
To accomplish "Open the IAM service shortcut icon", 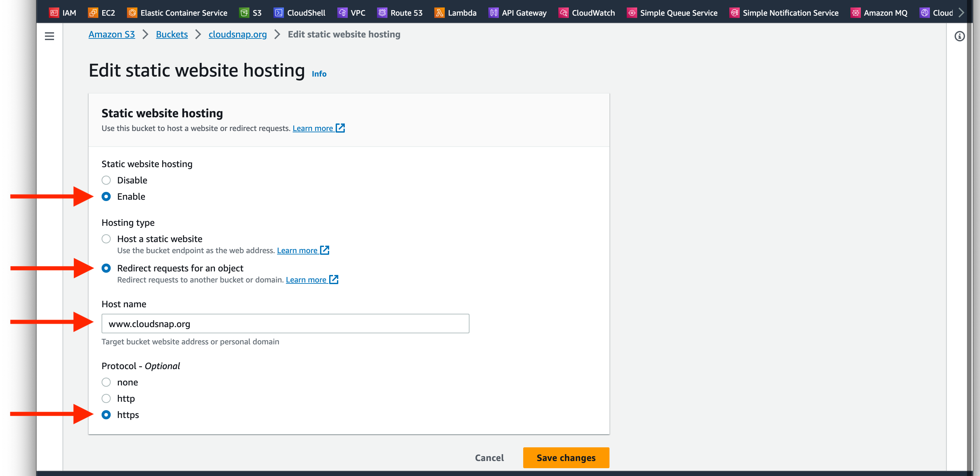I will click(x=54, y=13).
